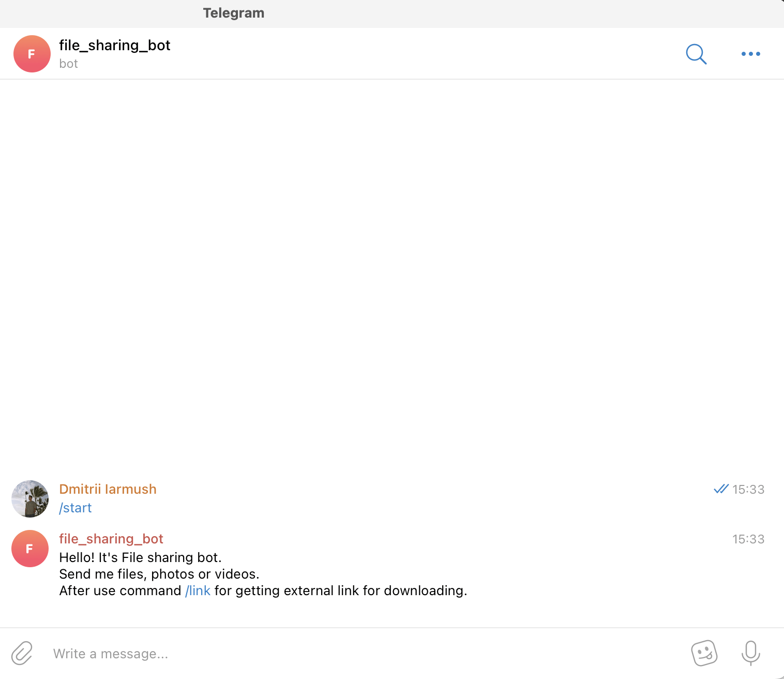Click the file_sharing_bot avatar in header
This screenshot has width=784, height=679.
click(32, 53)
